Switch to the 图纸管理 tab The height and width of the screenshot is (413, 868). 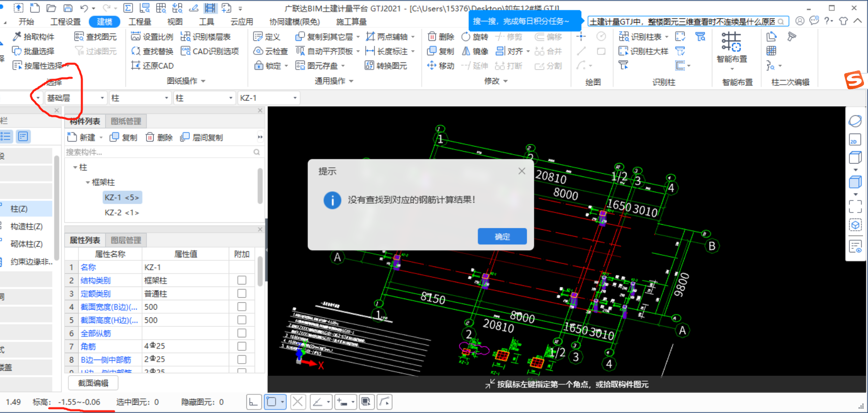[x=126, y=121]
